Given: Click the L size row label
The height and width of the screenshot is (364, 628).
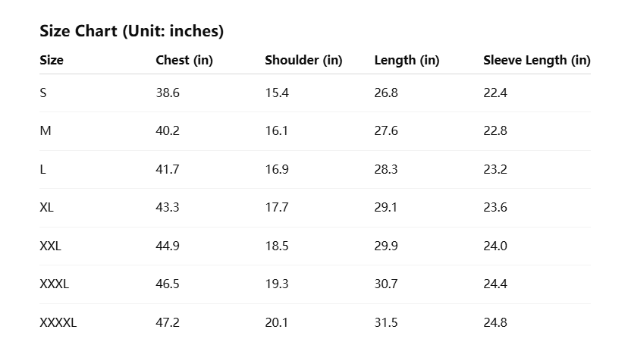Looking at the screenshot, I should 43,169.
